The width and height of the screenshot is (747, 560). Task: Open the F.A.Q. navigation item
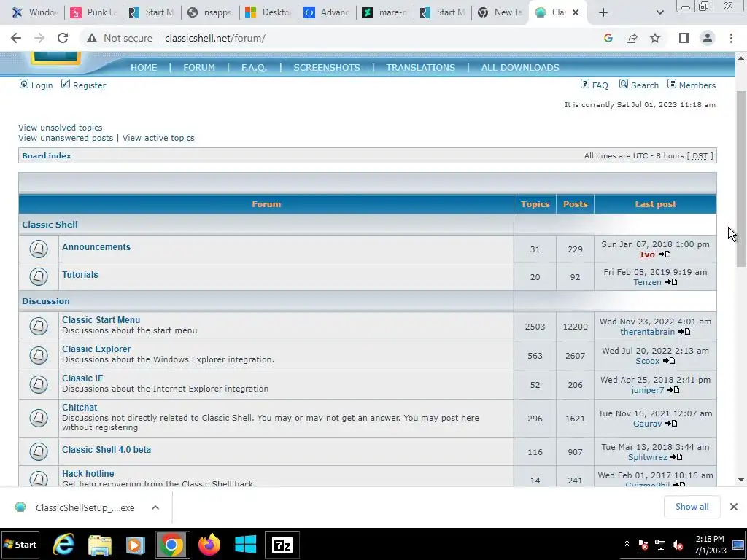tap(254, 68)
